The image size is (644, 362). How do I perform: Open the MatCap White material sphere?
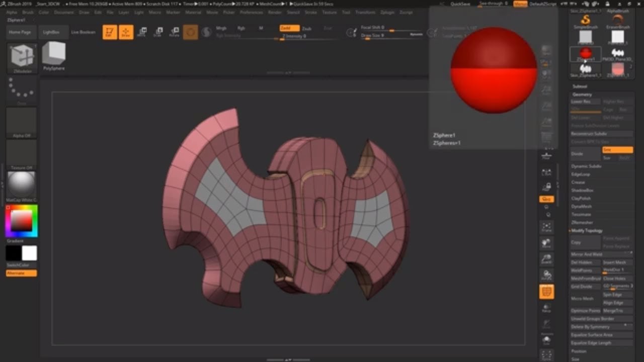pyautogui.click(x=22, y=187)
